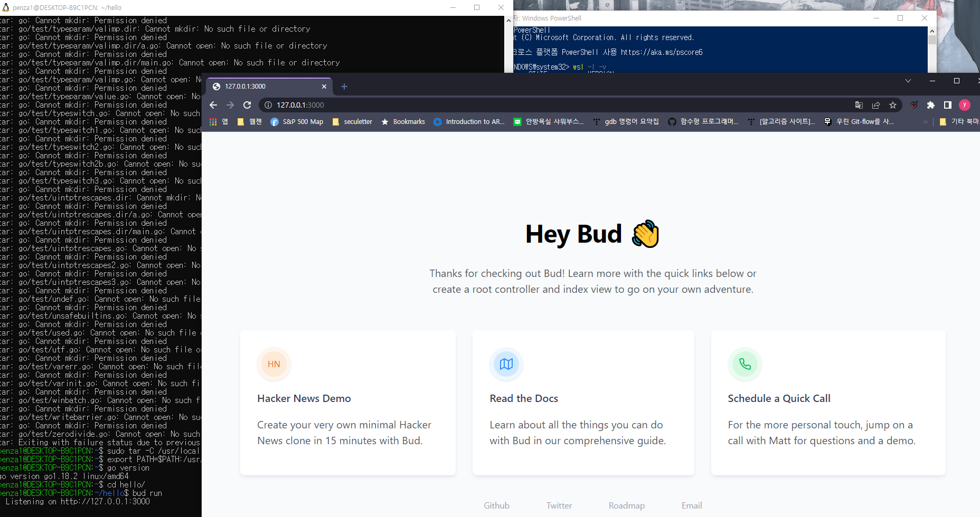This screenshot has width=980, height=517.
Task: Click the map icon on Read the Docs card
Action: (x=506, y=364)
